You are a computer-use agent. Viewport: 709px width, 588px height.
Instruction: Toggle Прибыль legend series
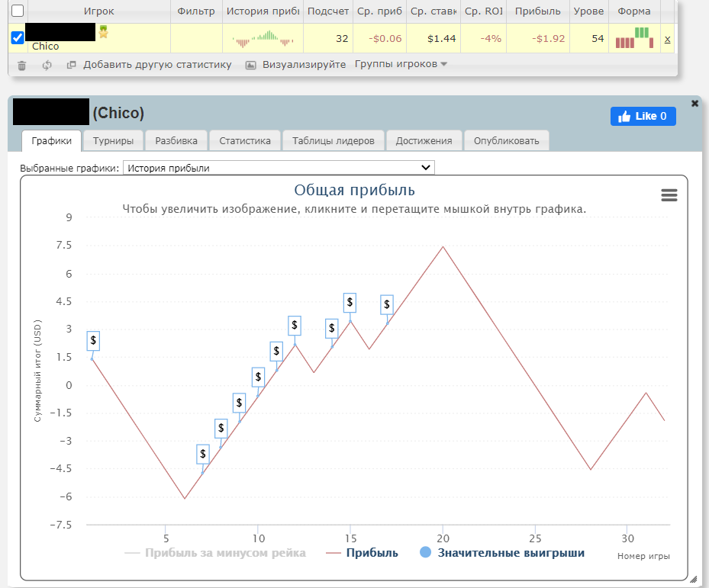coord(362,553)
